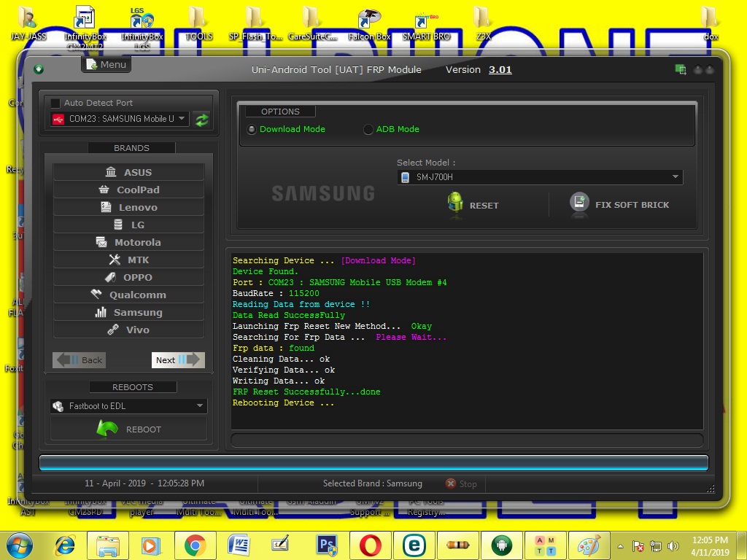Click the blue progress bar

tap(374, 462)
